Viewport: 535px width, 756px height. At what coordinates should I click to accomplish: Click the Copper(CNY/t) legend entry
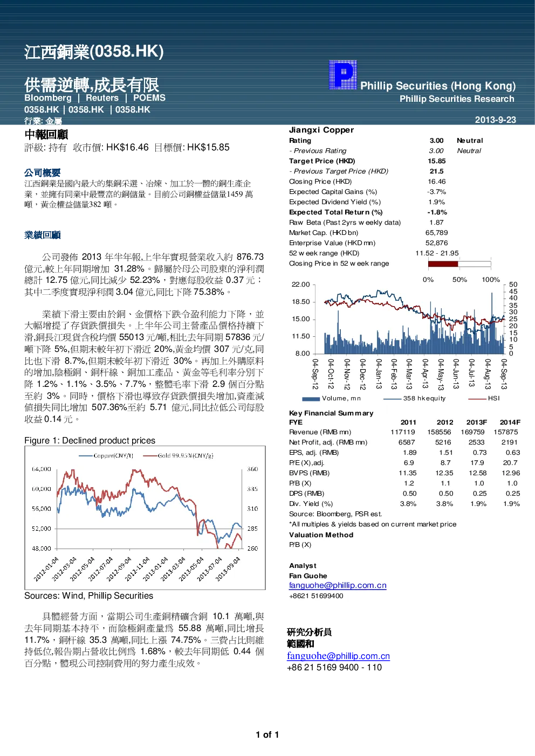point(106,455)
